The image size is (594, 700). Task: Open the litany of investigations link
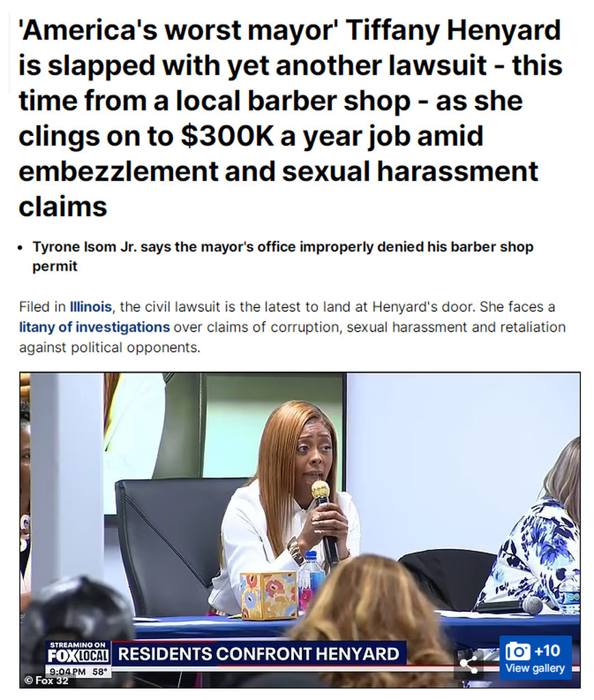94,327
